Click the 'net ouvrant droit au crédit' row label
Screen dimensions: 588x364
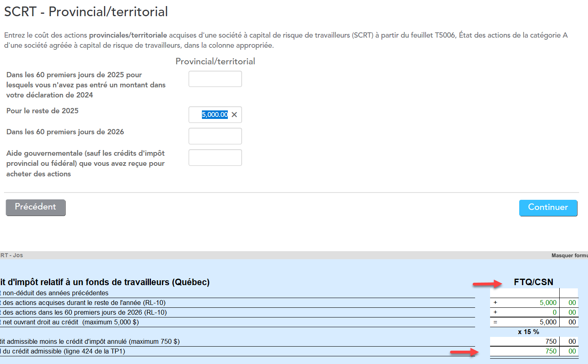pyautogui.click(x=70, y=322)
